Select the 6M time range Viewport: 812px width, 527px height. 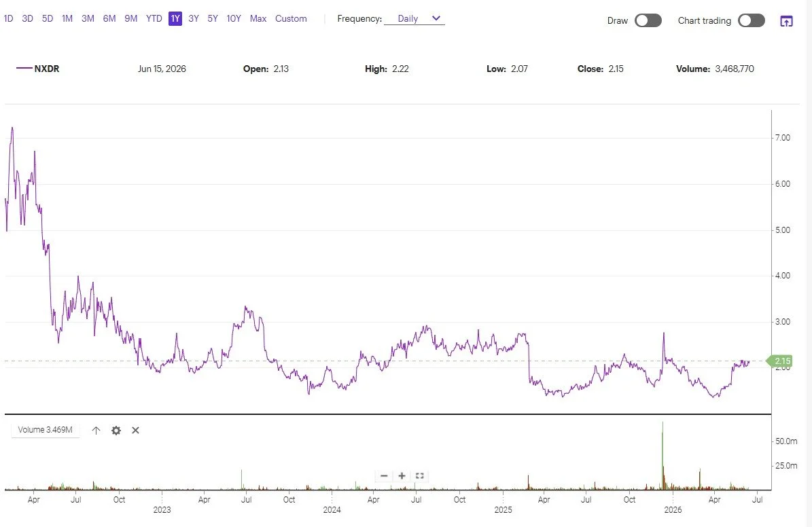pyautogui.click(x=109, y=18)
